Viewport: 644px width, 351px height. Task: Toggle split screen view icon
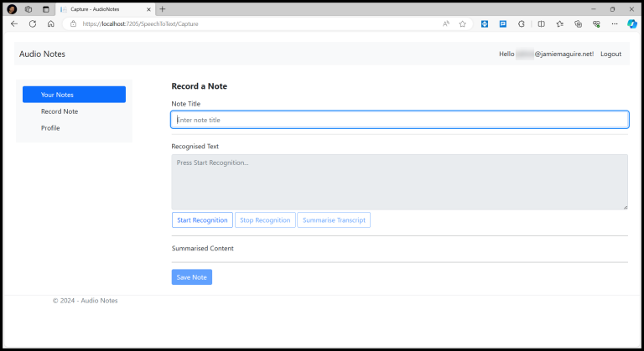(x=542, y=23)
